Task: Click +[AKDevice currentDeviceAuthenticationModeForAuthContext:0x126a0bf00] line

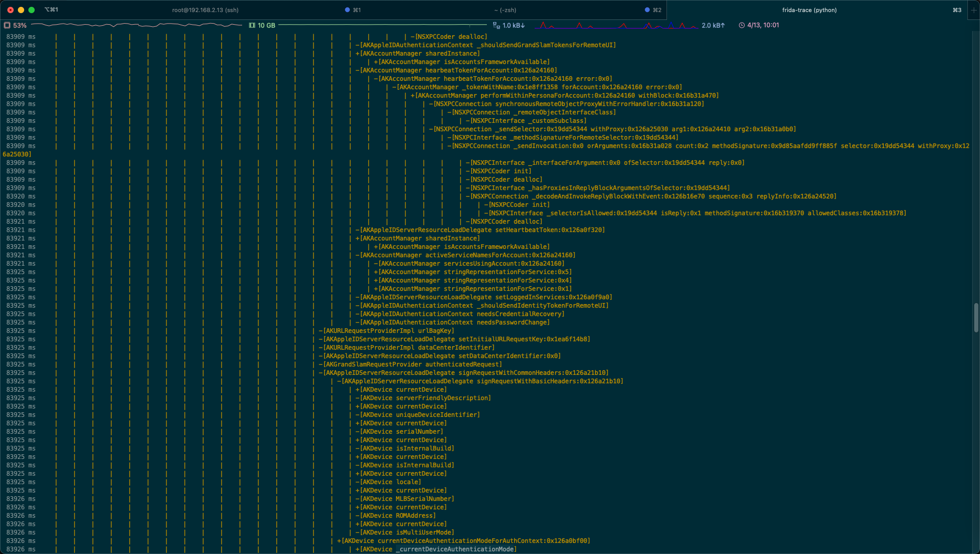Action: [463, 541]
